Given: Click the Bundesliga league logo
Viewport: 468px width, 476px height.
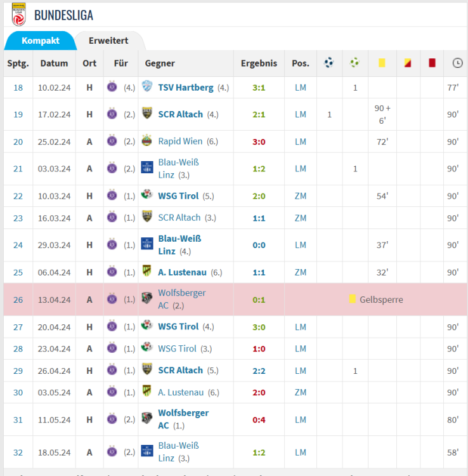Looking at the screenshot, I should [18, 14].
